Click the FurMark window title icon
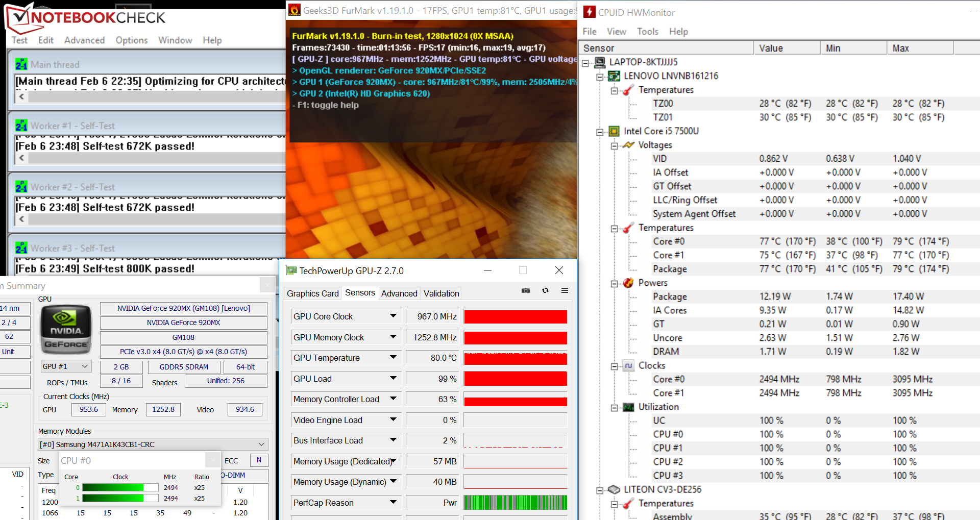980x520 pixels. tap(295, 10)
